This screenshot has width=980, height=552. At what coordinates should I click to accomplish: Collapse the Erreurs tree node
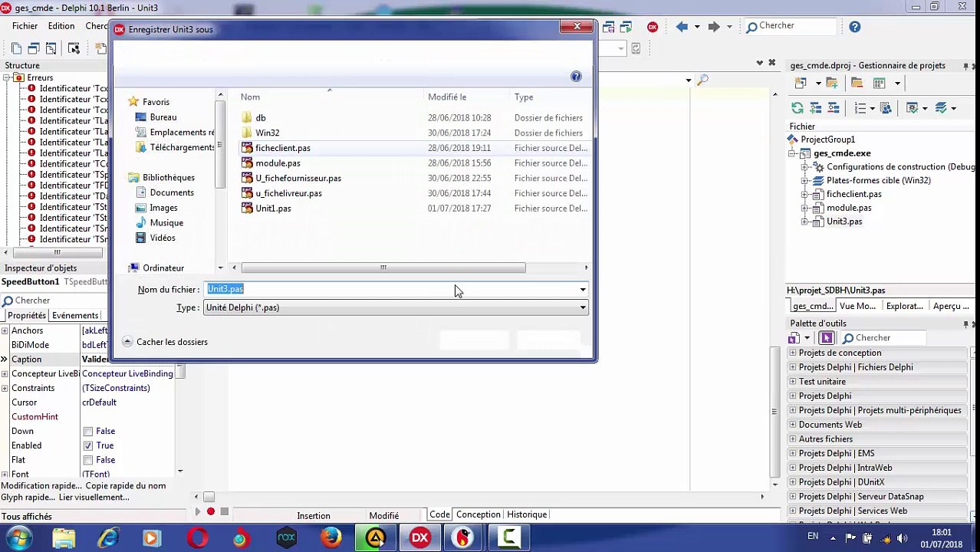click(7, 77)
